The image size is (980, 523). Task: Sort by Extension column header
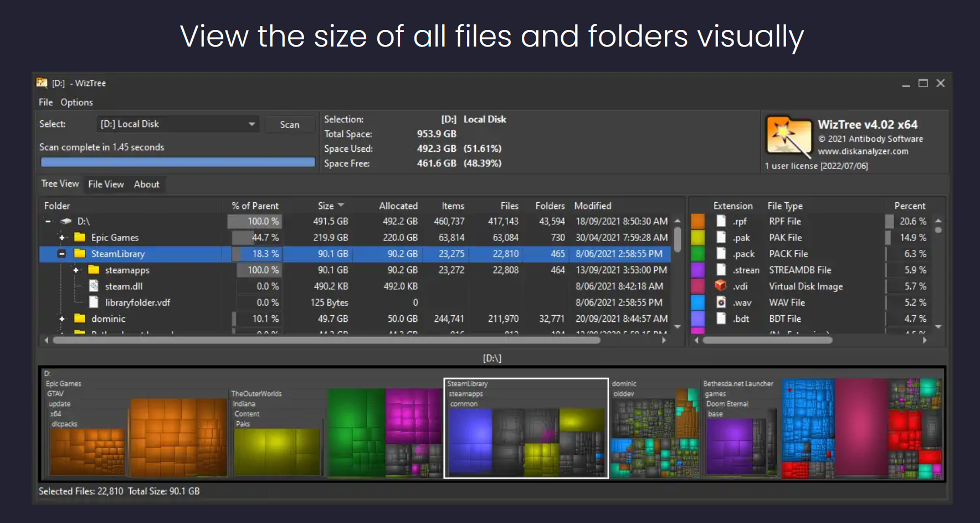(x=732, y=206)
